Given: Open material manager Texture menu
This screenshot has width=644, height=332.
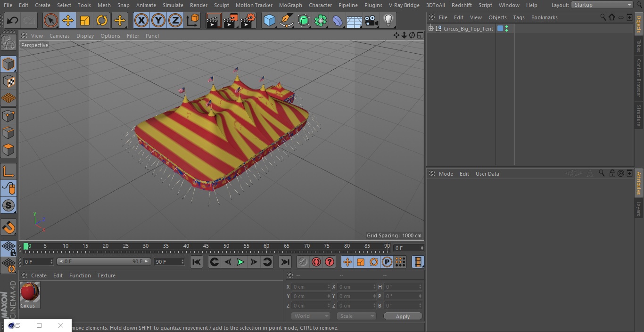Looking at the screenshot, I should tap(106, 275).
